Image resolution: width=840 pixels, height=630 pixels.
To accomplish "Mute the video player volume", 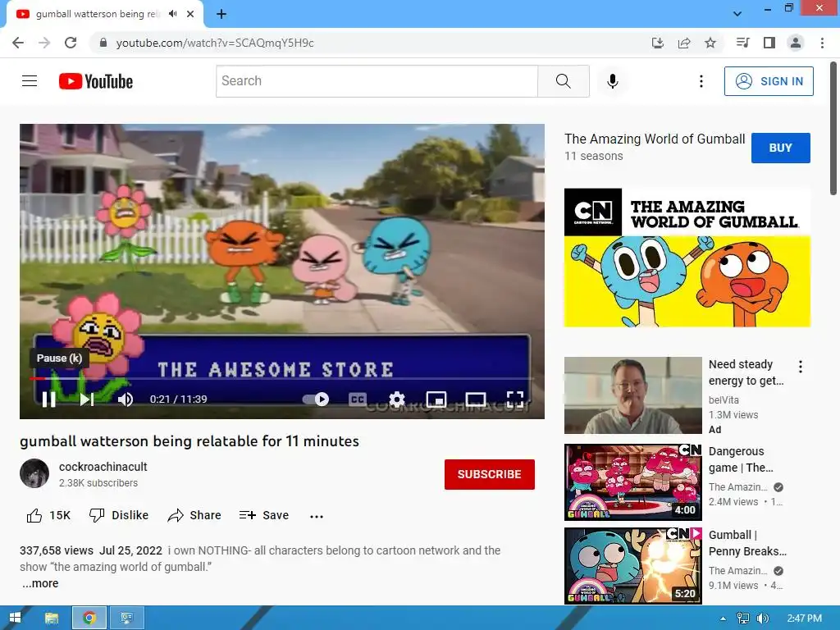I will coord(125,399).
